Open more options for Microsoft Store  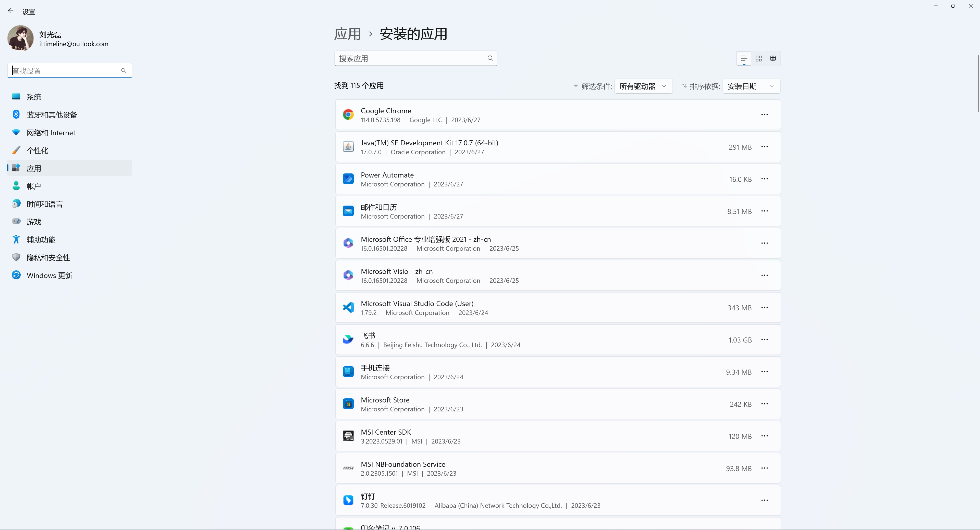click(764, 404)
